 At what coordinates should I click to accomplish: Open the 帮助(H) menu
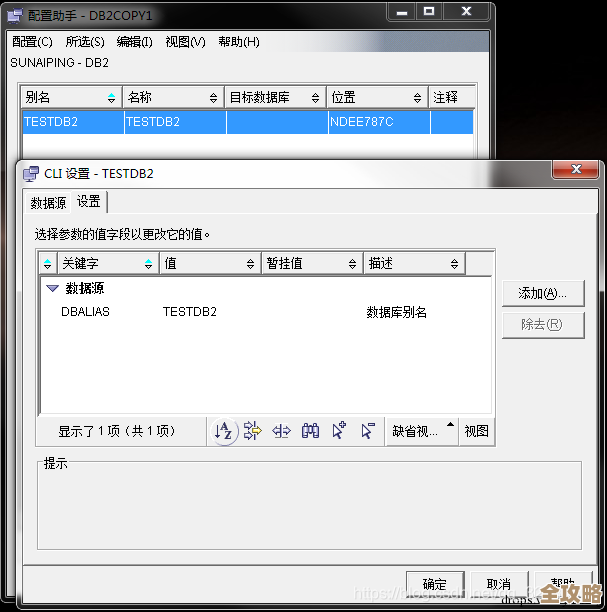pyautogui.click(x=239, y=41)
